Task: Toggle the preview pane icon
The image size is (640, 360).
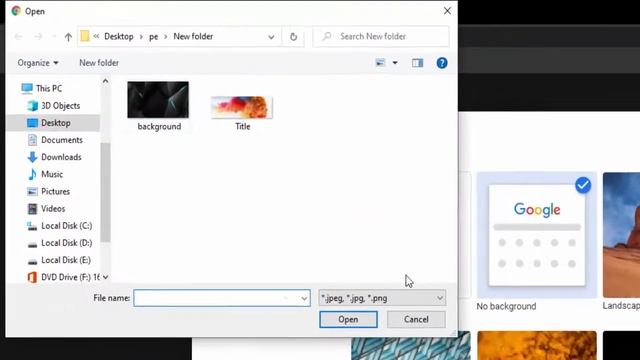Action: point(417,63)
